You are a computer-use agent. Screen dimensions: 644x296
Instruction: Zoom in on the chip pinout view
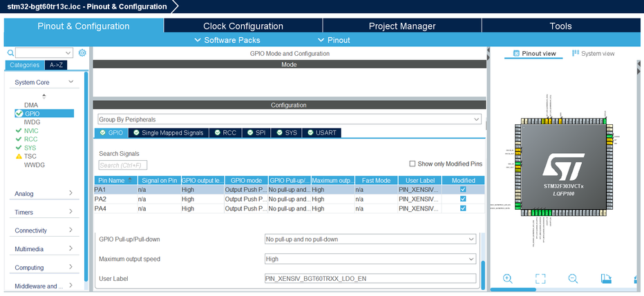pos(508,278)
